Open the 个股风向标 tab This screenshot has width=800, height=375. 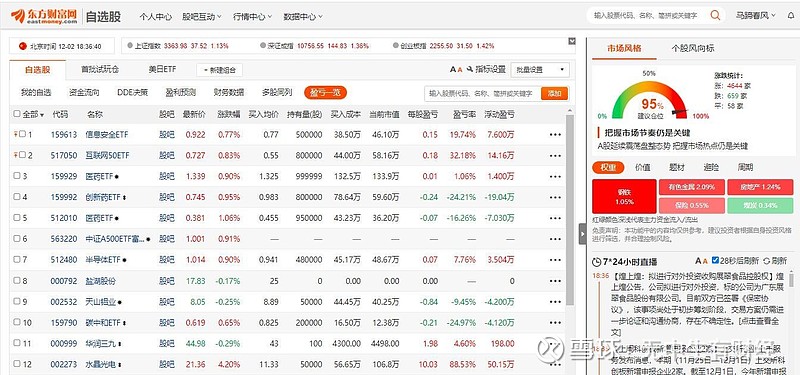coord(693,48)
